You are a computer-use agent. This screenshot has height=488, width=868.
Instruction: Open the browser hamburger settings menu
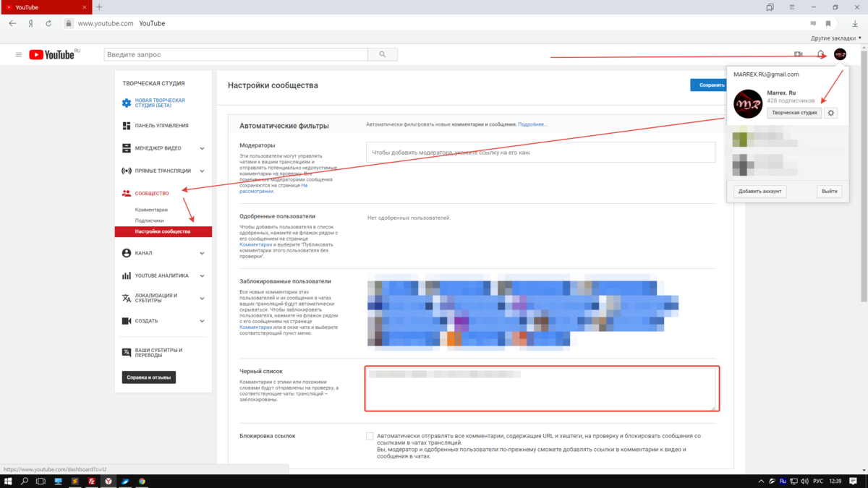(791, 7)
